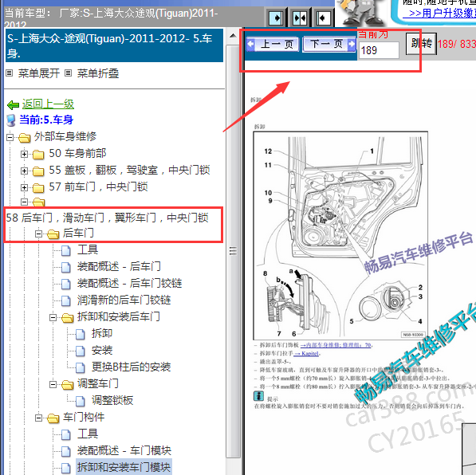This screenshot has height=475, width=476.
Task: Open 装配概述 - 后车门铰链 page
Action: coord(130,283)
